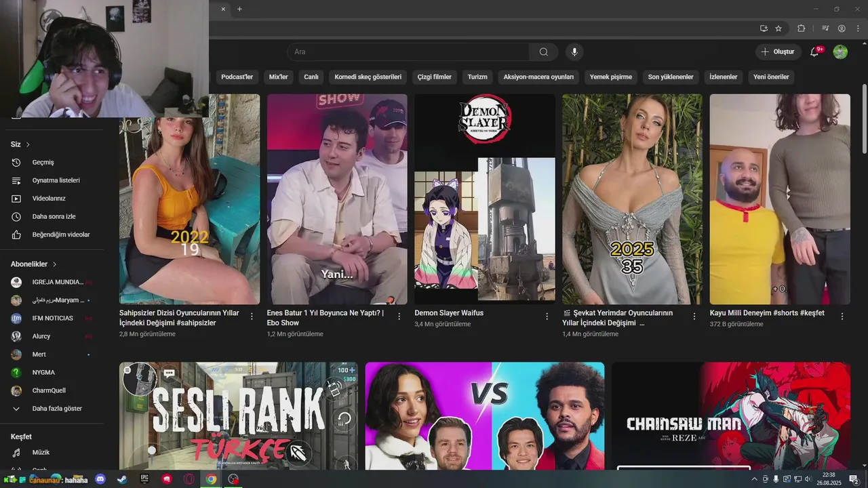Click the install app icon in address bar
Image resolution: width=868 pixels, height=488 pixels.
tap(764, 28)
